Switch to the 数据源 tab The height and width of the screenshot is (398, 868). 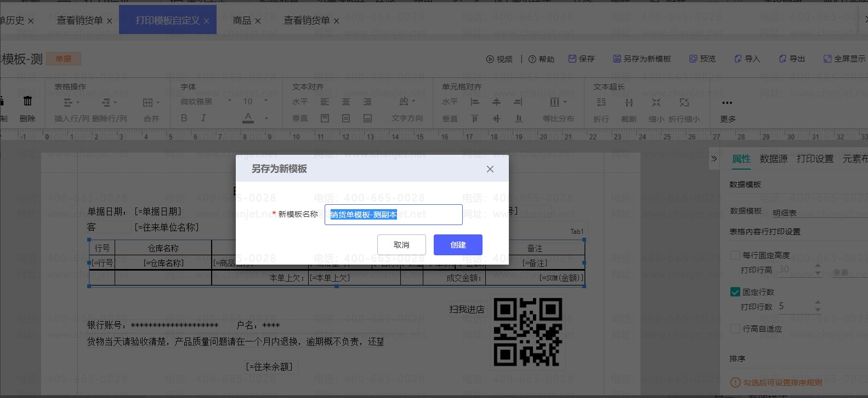[773, 159]
